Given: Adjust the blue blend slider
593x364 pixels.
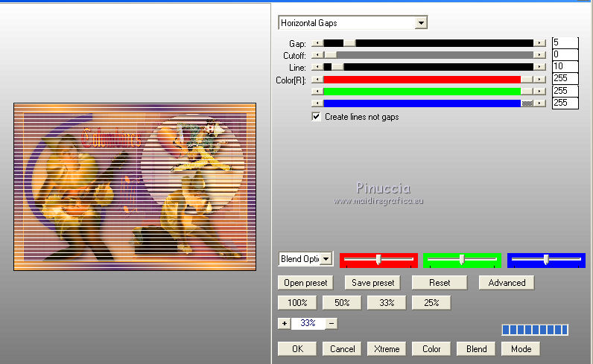Looking at the screenshot, I should coord(546,260).
